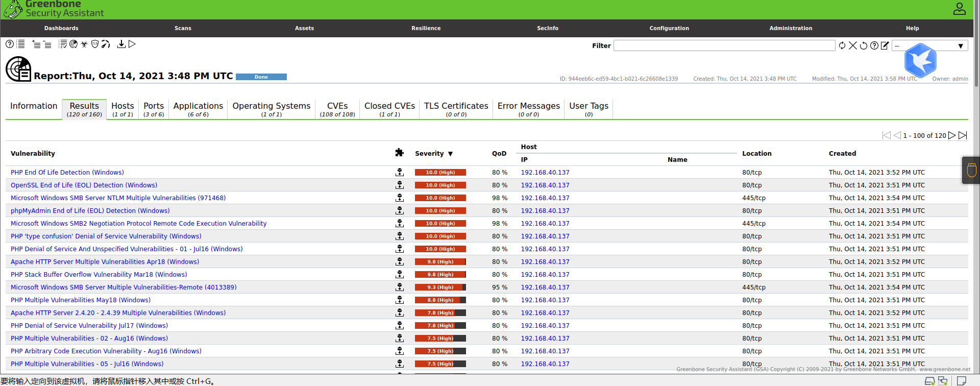Switch to the TLS Certificates tab
This screenshot has width=980, height=386.
click(456, 109)
